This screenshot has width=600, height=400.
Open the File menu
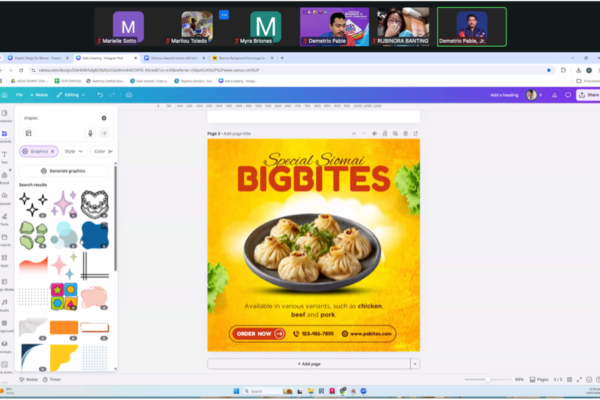[x=19, y=94]
